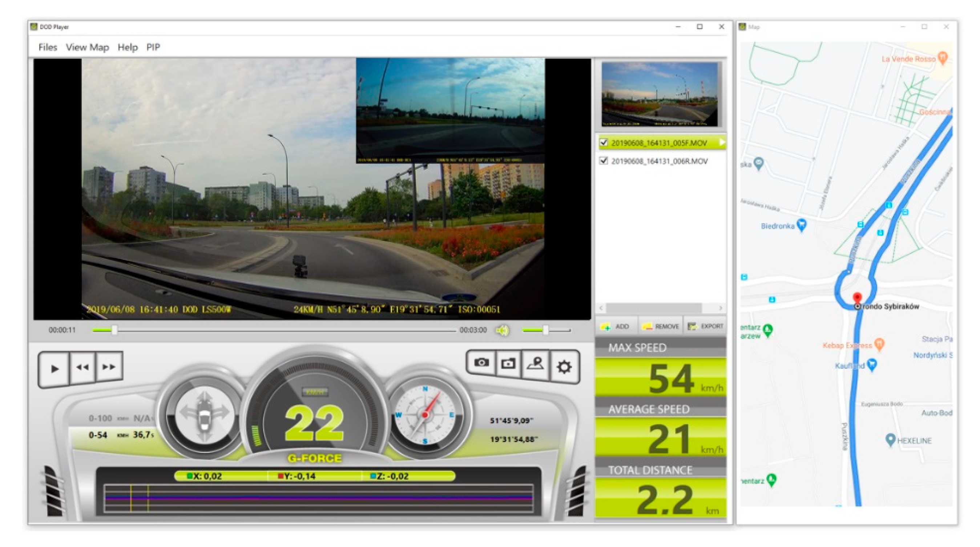Uncheck the 20190608_164131_006R.MOV file checkbox
This screenshot has width=980, height=547.
pyautogui.click(x=603, y=161)
